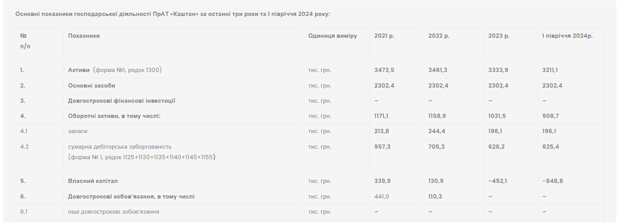Select the 'Одиниця виміру' column header
644x223 pixels.
332,36
